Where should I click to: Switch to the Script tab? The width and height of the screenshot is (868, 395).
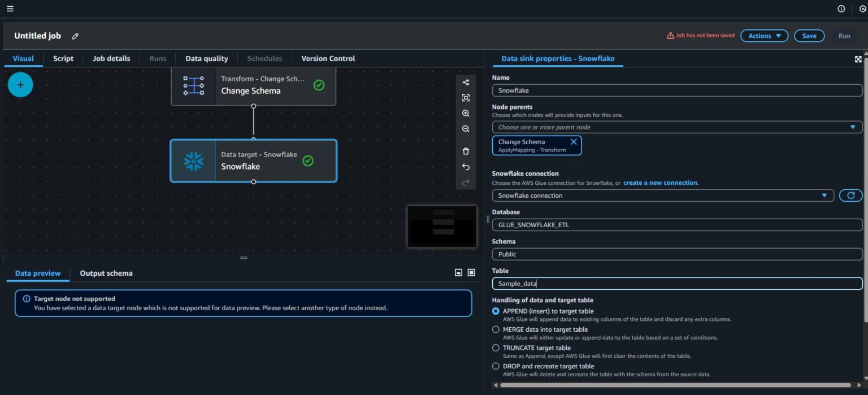click(x=63, y=58)
